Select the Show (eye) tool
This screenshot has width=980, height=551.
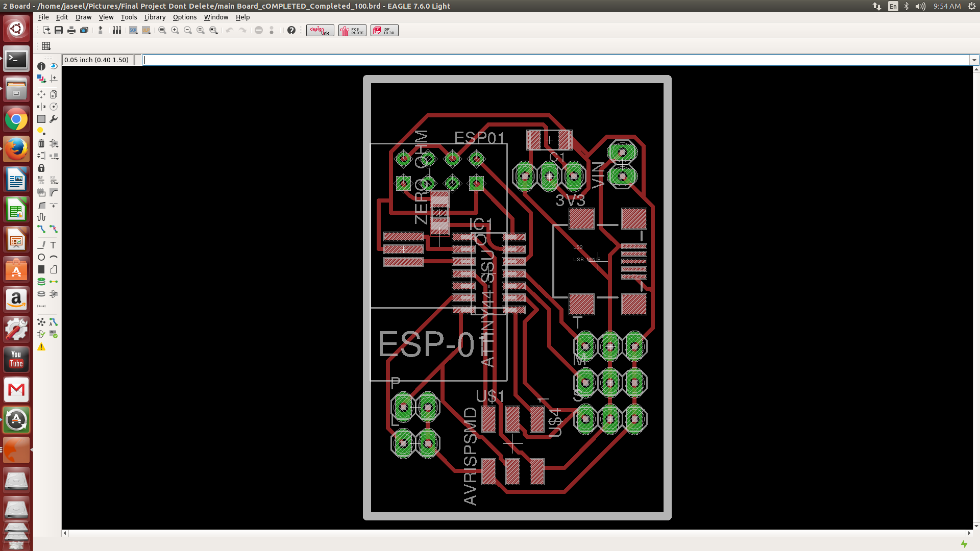point(54,66)
